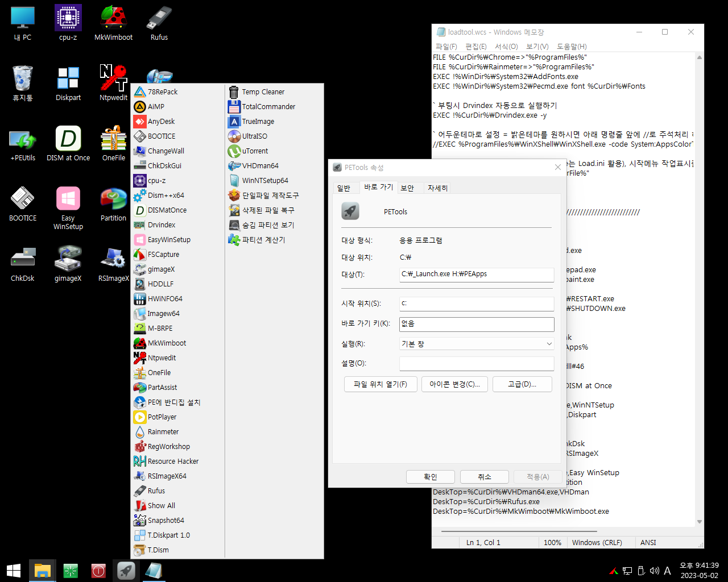Screen dimensions: 728x582
Task: Click the 고급(D)... button
Action: pos(522,384)
